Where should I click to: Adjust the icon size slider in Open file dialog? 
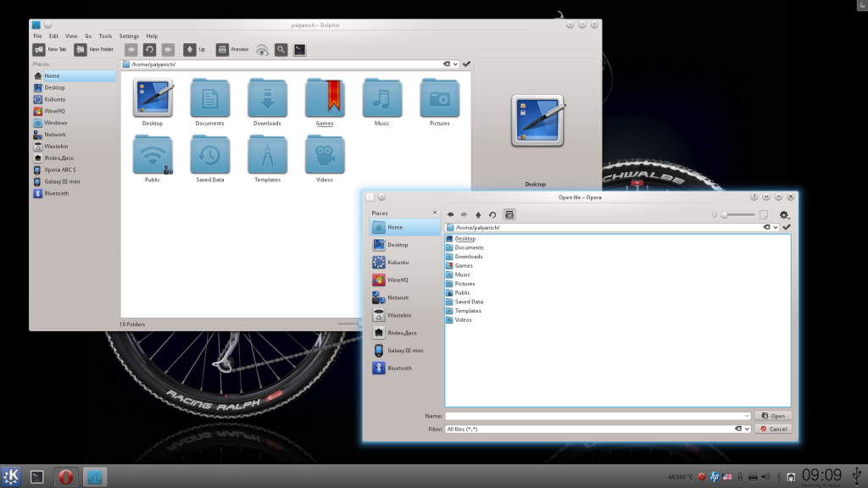coord(738,214)
